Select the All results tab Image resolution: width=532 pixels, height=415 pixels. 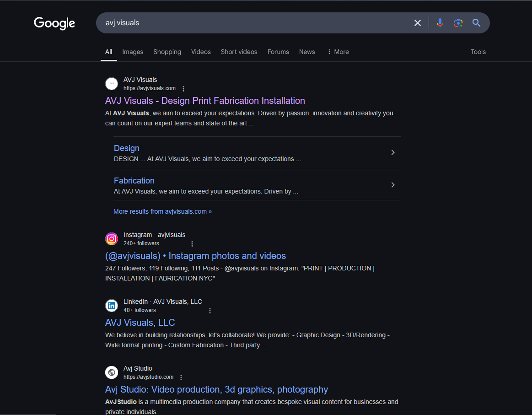pyautogui.click(x=108, y=52)
